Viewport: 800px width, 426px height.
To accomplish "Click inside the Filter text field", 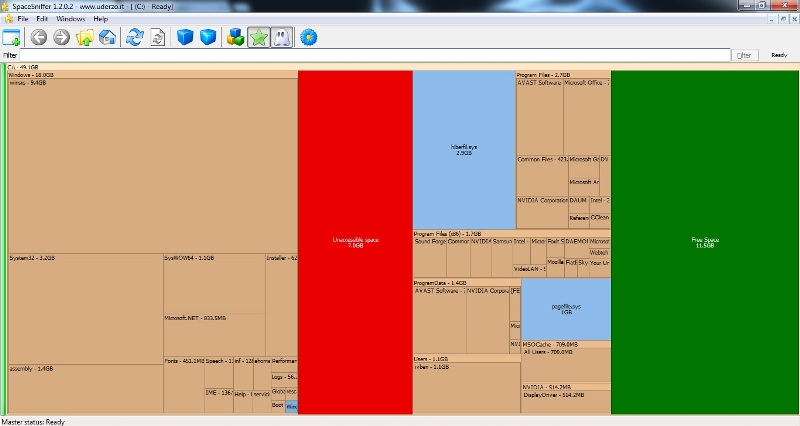I will coord(370,55).
